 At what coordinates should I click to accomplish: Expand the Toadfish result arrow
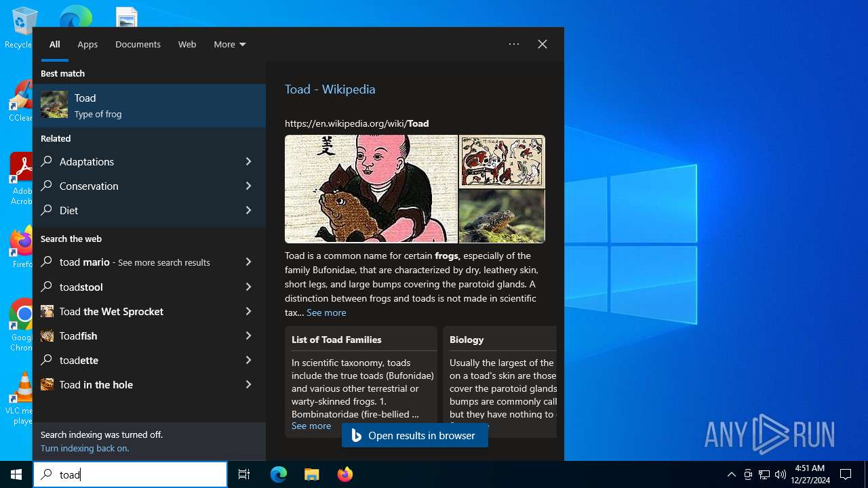click(248, 335)
